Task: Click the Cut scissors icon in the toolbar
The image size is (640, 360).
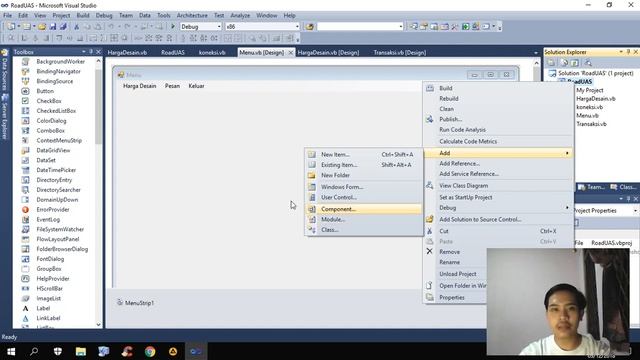Action: tap(76, 27)
